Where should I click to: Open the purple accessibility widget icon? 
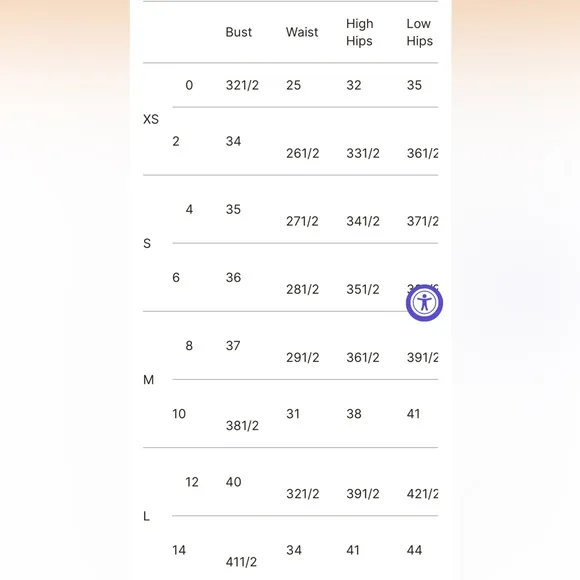coord(424,303)
